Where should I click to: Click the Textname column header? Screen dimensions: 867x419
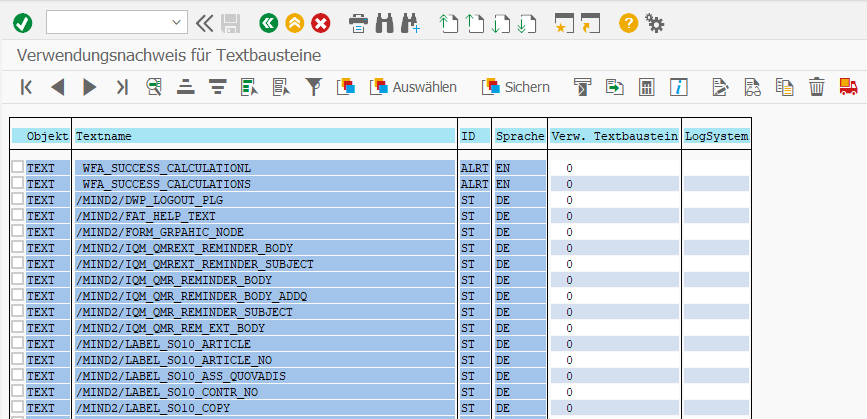pyautogui.click(x=265, y=136)
